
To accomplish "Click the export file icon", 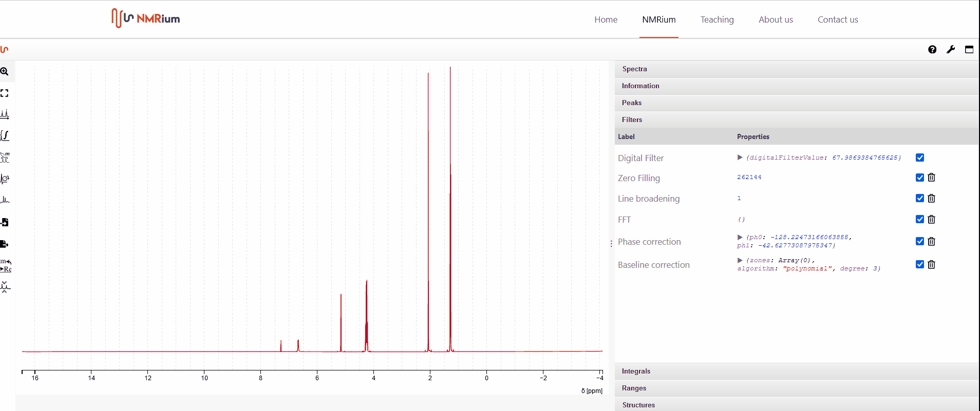I will click(5, 244).
